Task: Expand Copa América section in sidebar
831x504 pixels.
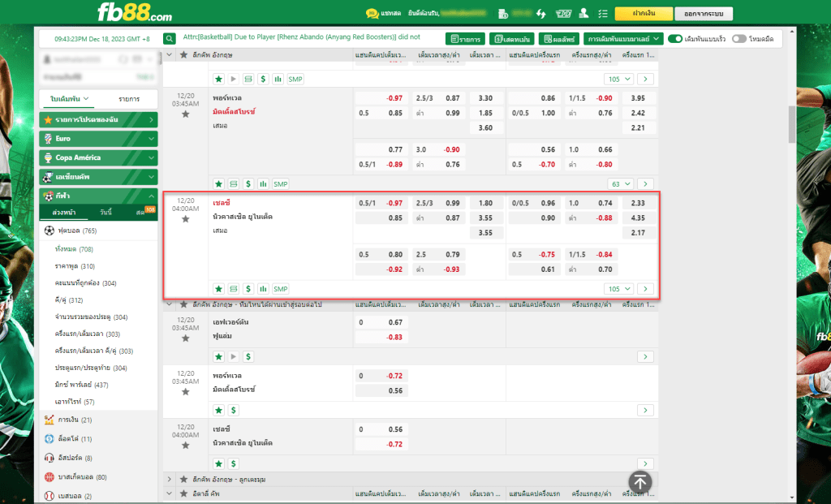Action: pos(98,157)
